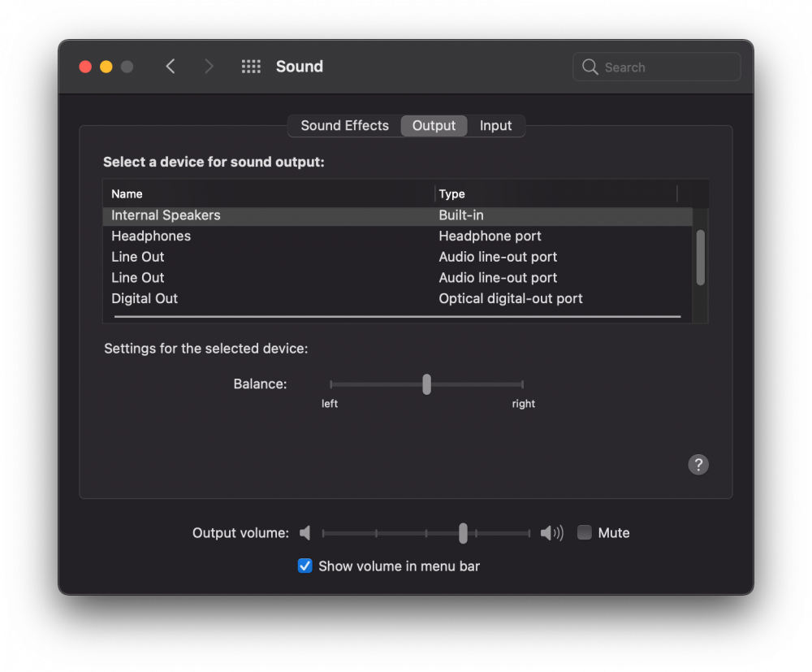Switch to the Sound Effects tab

[x=344, y=126]
